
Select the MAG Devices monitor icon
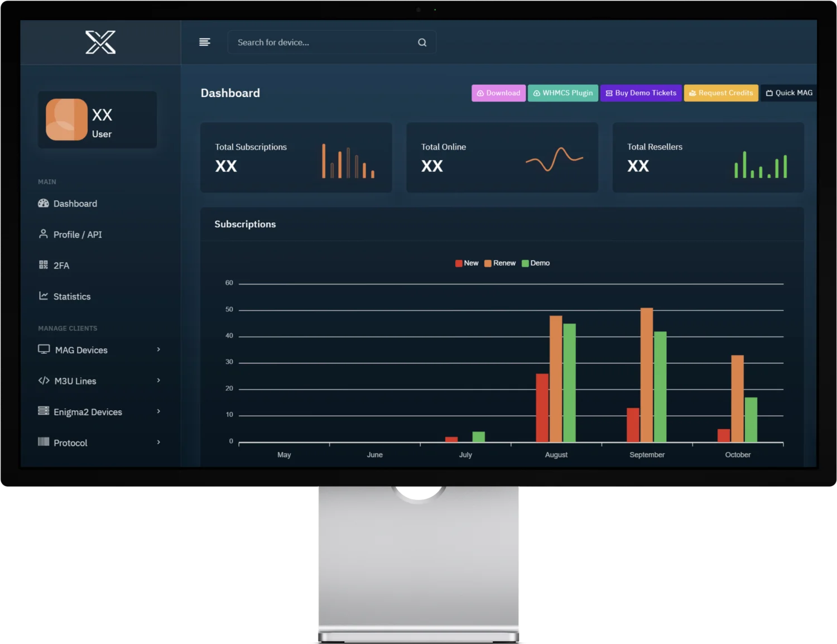[44, 349]
